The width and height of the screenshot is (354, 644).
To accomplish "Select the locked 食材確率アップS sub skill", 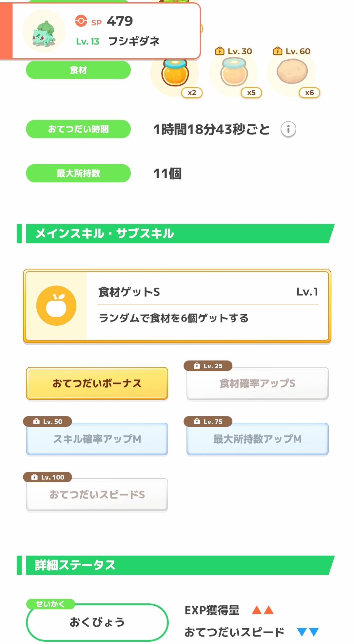I will [x=257, y=383].
